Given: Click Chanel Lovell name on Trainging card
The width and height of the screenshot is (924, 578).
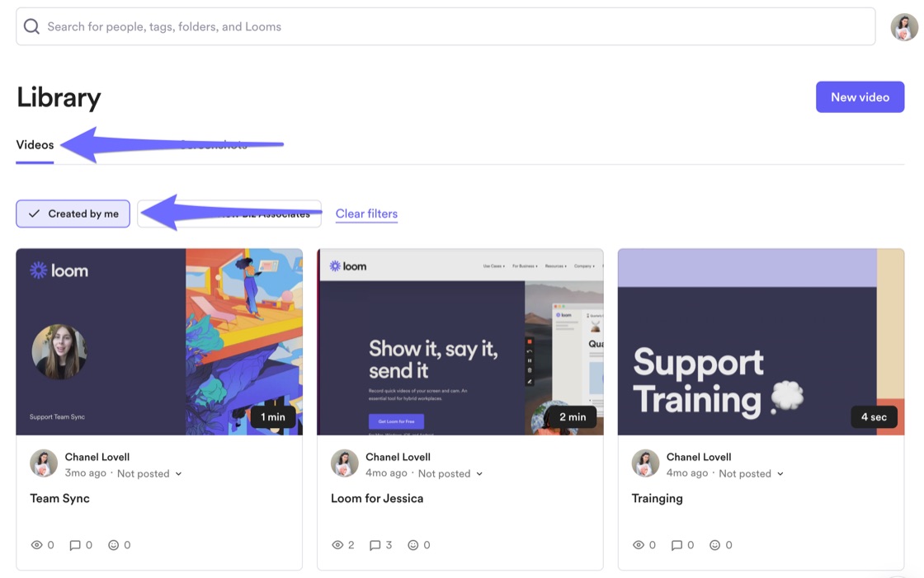Looking at the screenshot, I should click(699, 457).
